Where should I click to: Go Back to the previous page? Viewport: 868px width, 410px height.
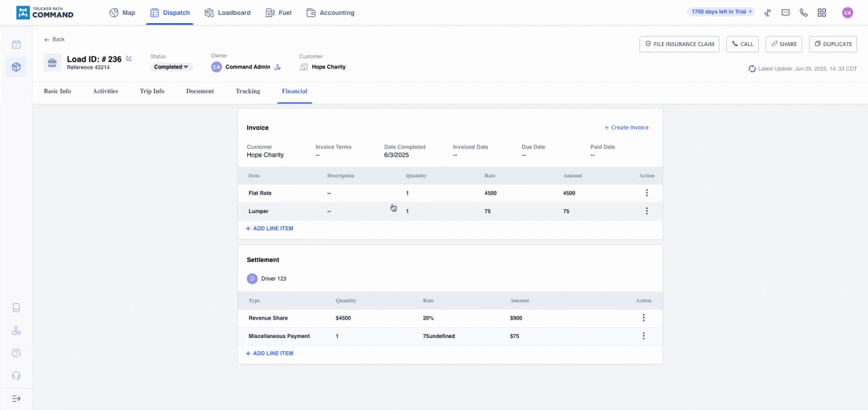54,39
